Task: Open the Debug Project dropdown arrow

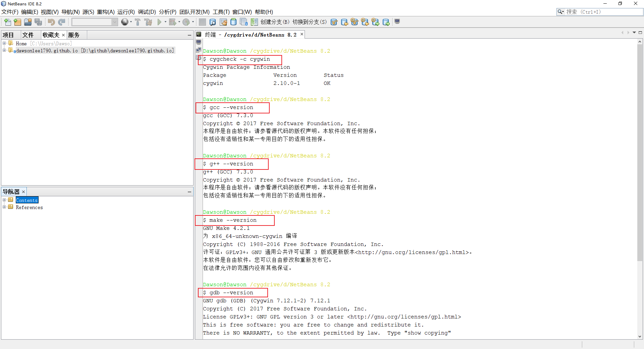Action: [179, 22]
